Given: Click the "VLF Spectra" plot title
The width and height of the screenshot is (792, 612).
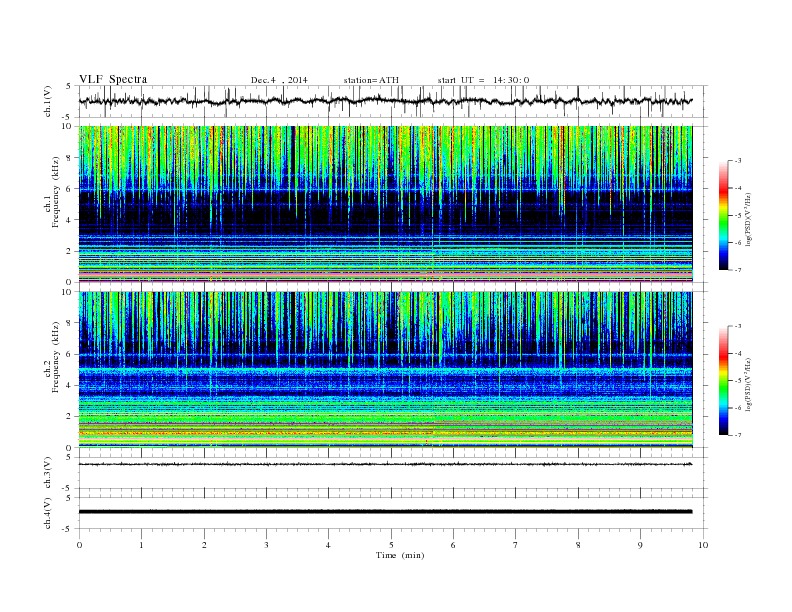Looking at the screenshot, I should coord(113,79).
